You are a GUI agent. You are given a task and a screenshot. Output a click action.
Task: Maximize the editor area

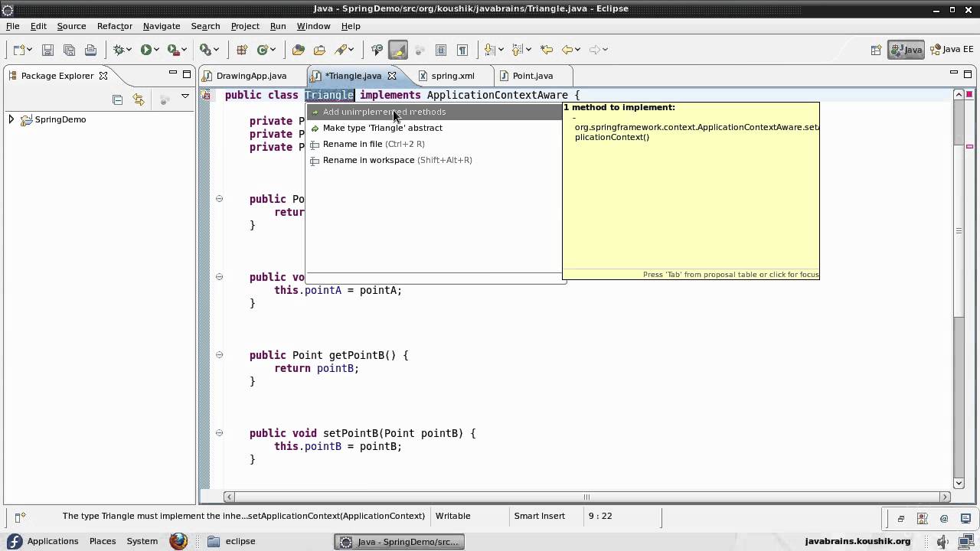(968, 73)
